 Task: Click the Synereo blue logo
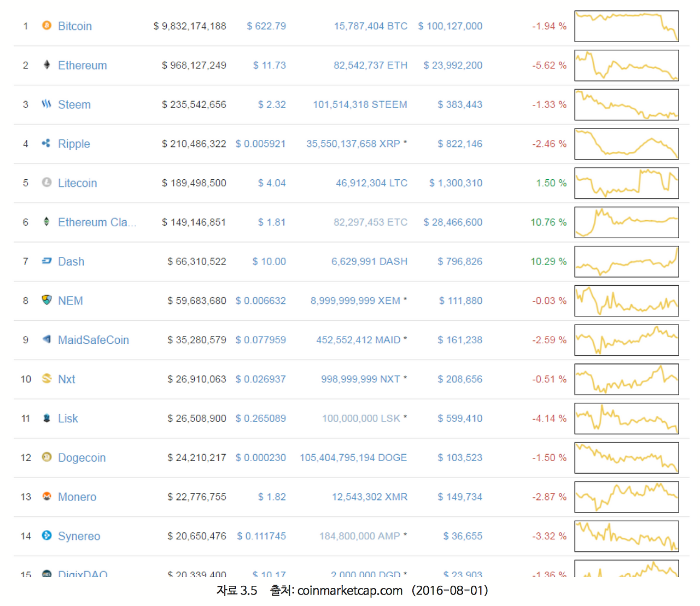coord(46,536)
